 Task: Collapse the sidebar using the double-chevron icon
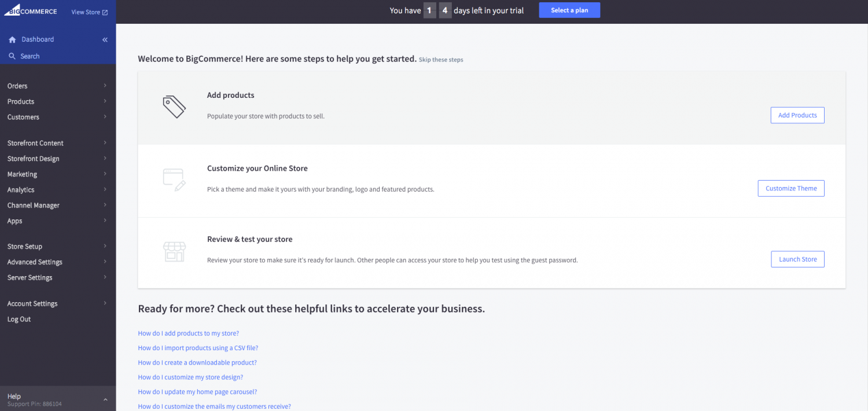pyautogui.click(x=105, y=39)
